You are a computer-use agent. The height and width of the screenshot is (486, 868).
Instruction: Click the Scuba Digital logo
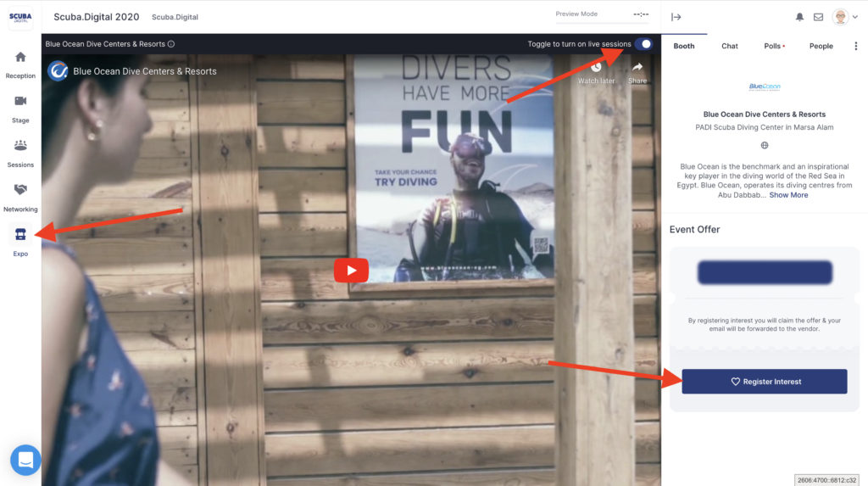pyautogui.click(x=20, y=17)
